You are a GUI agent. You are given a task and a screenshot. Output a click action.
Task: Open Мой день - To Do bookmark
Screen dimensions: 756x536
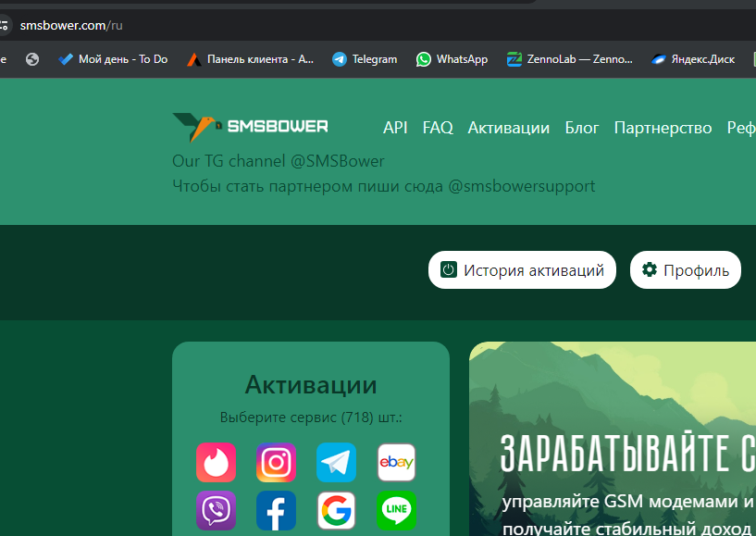click(113, 59)
